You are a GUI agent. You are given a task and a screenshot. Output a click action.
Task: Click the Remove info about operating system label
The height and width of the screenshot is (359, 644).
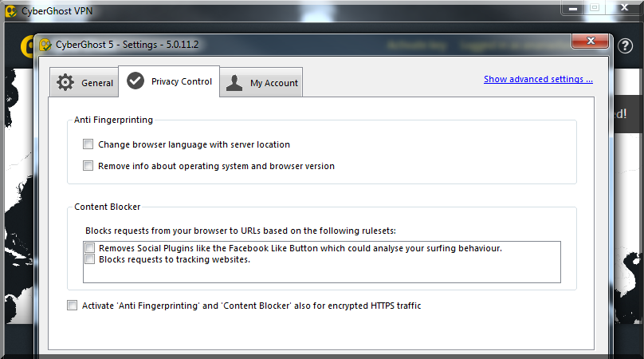click(217, 166)
